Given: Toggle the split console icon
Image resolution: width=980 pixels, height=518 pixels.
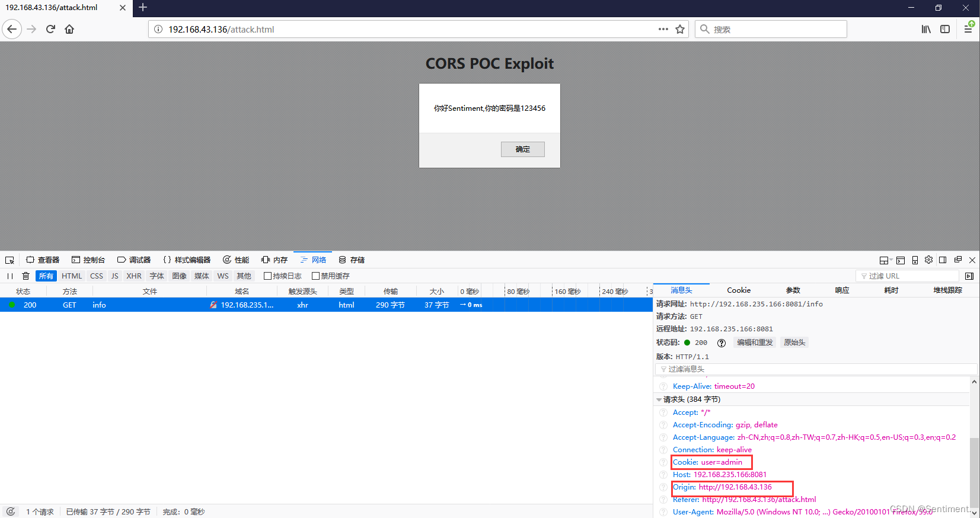Looking at the screenshot, I should (x=901, y=260).
